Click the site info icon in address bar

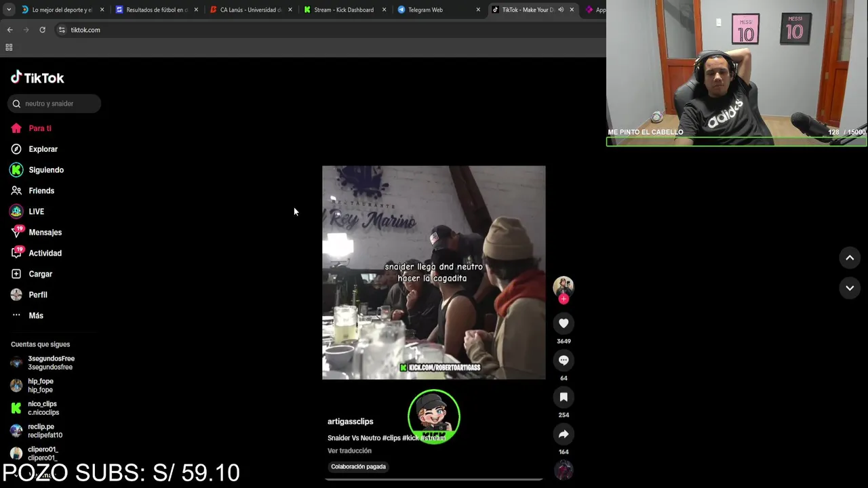[62, 30]
